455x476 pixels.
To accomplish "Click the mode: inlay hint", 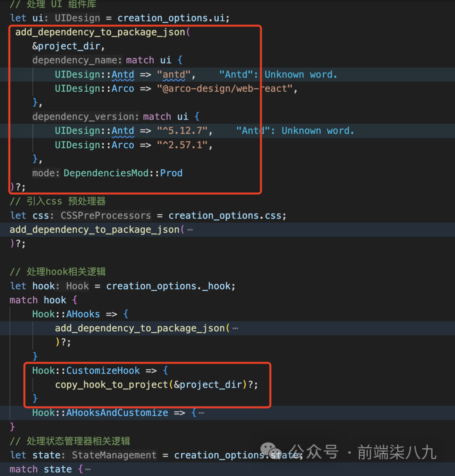I will [x=46, y=173].
